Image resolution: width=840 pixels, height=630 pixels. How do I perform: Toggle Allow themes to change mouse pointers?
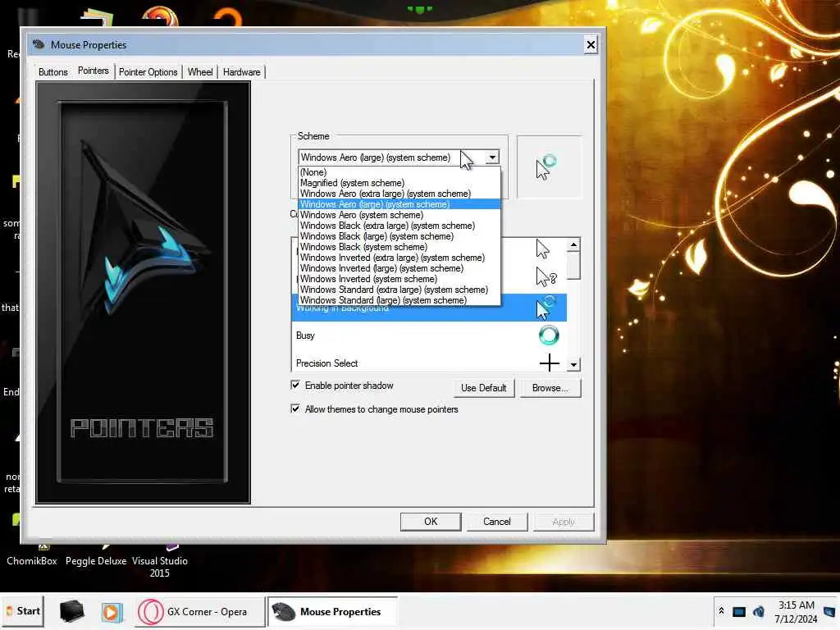pos(295,409)
